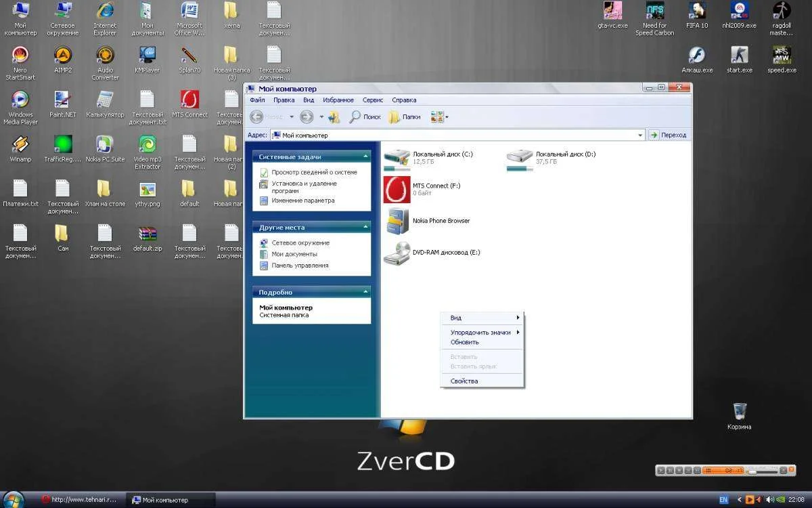The height and width of the screenshot is (508, 812).
Task: Click the Переход go button
Action: 668,135
